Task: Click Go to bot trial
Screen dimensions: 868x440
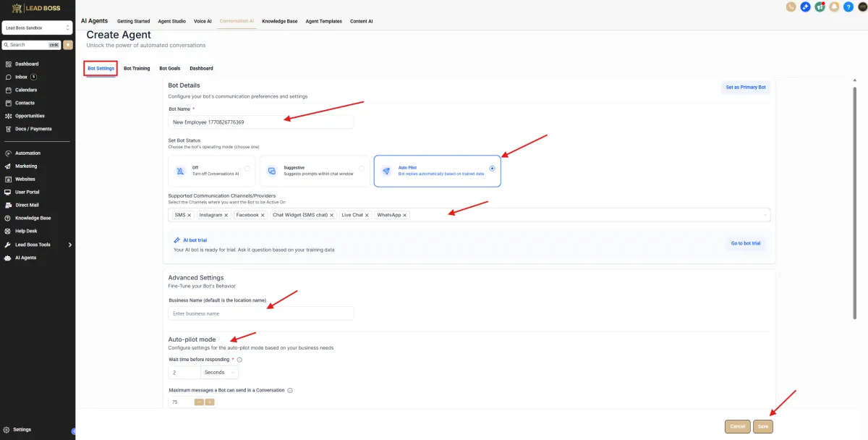Action: tap(746, 243)
